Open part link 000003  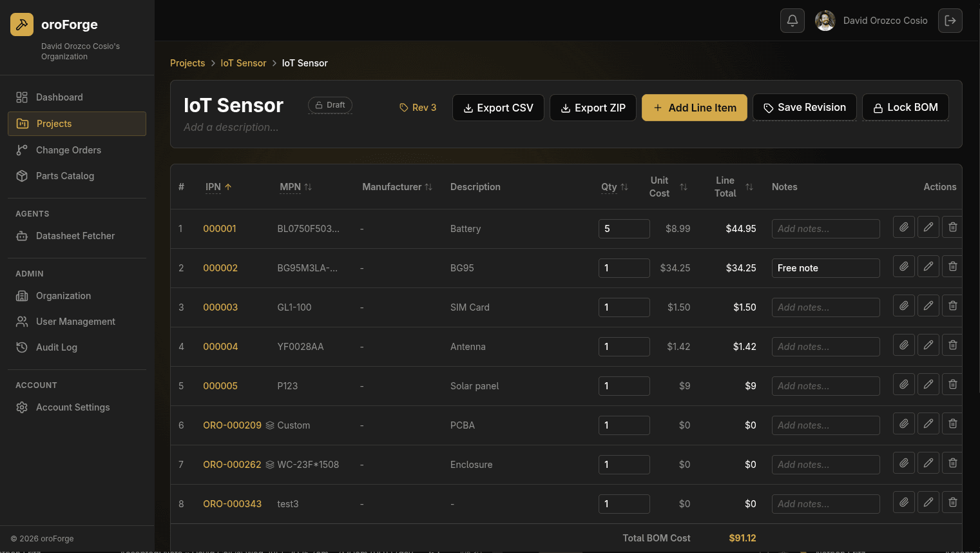[x=220, y=307]
